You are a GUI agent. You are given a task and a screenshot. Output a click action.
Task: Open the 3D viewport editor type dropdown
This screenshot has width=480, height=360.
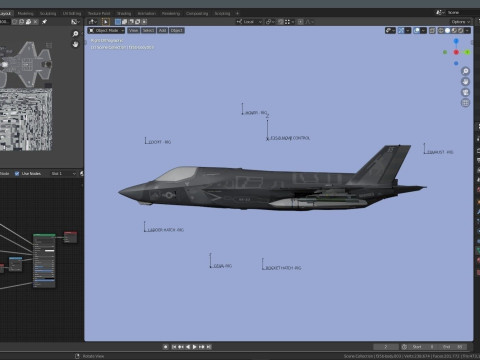pyautogui.click(x=93, y=22)
